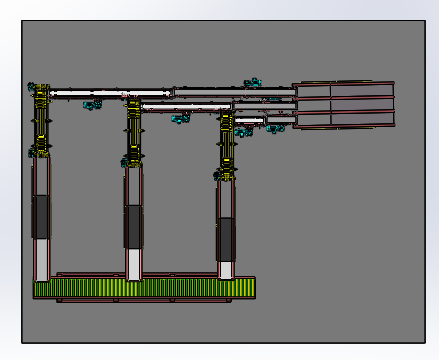Select the yellow-green grated base platform
The image size is (439, 360).
tap(144, 288)
